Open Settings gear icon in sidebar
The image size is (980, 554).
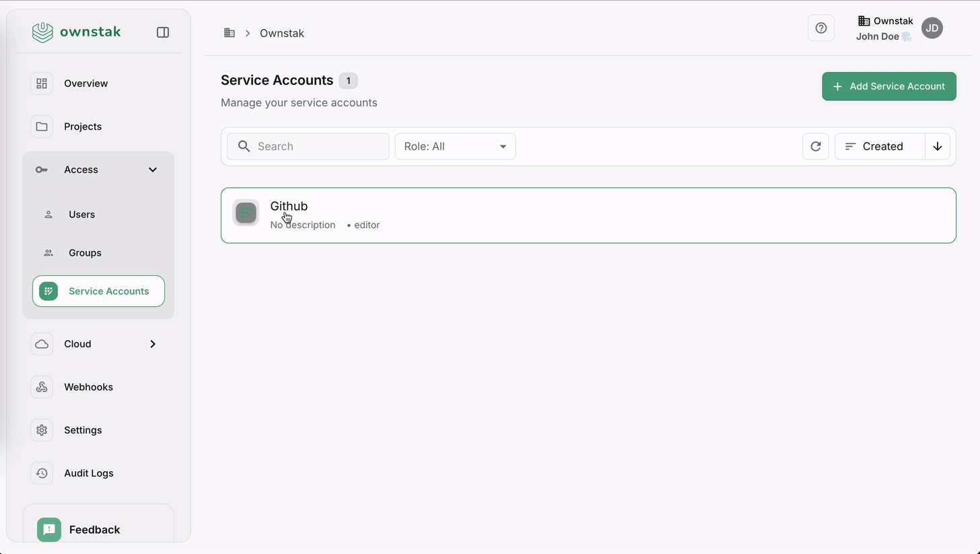(42, 430)
